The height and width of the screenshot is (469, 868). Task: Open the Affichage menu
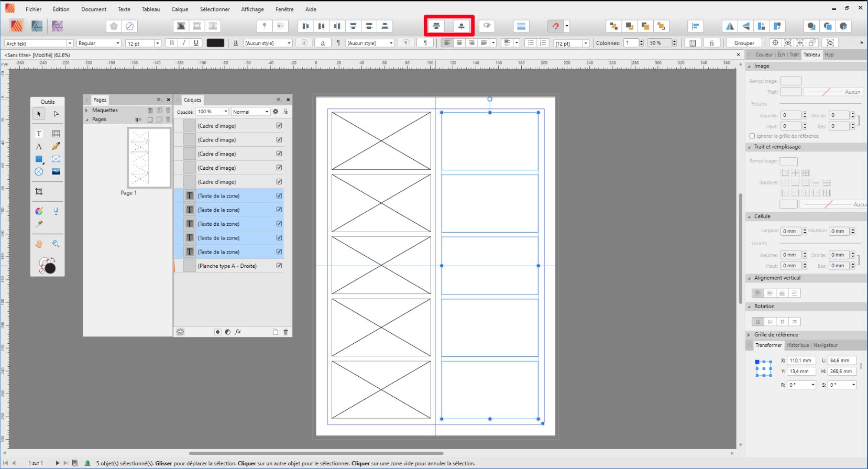pos(252,9)
